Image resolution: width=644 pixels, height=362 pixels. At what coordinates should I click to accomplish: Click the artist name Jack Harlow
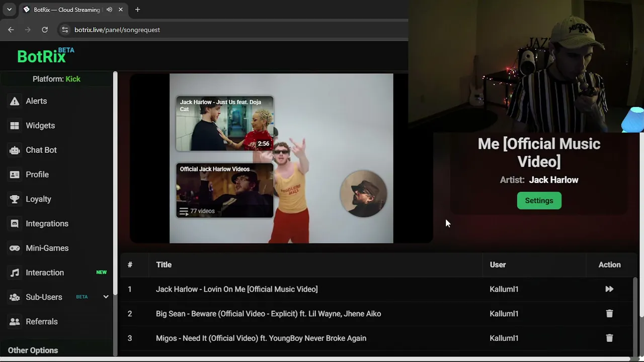[553, 180]
